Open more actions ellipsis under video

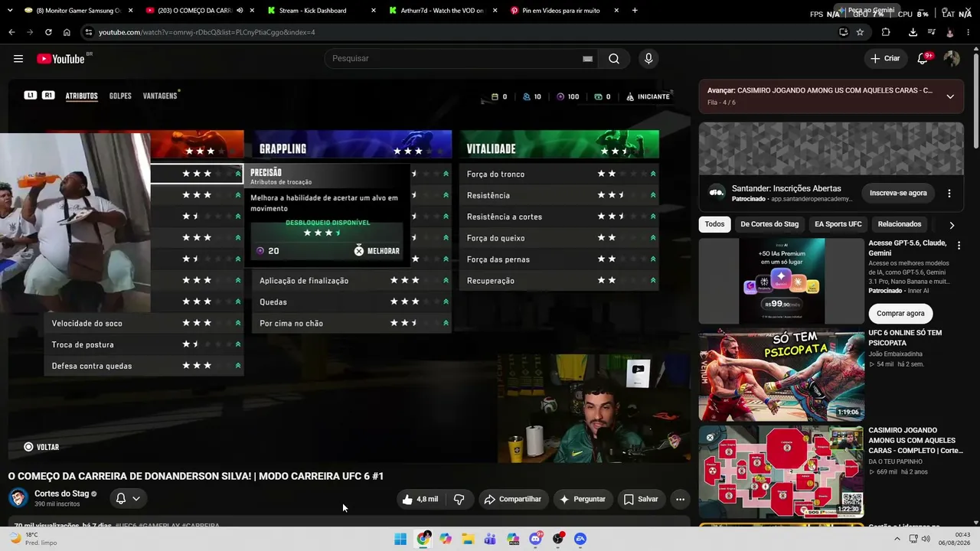[680, 499]
